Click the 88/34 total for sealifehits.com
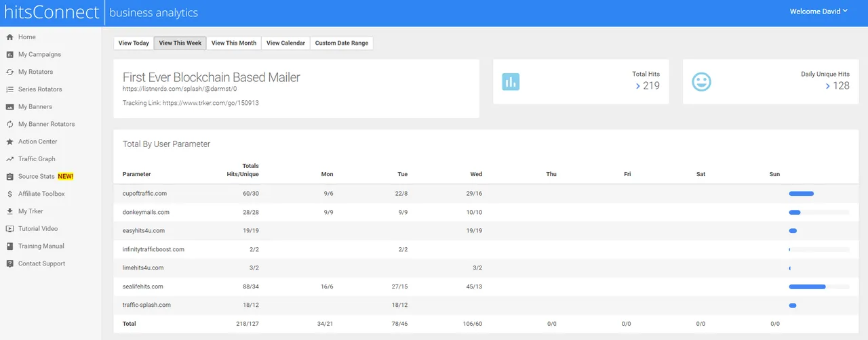The height and width of the screenshot is (340, 868). tap(251, 286)
